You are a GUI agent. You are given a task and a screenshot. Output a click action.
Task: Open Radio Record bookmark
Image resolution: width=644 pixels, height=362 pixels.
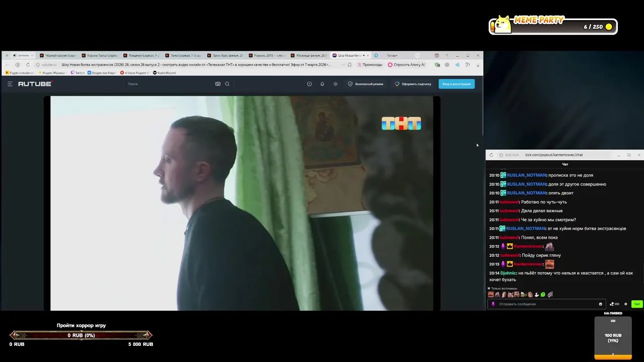(164, 73)
